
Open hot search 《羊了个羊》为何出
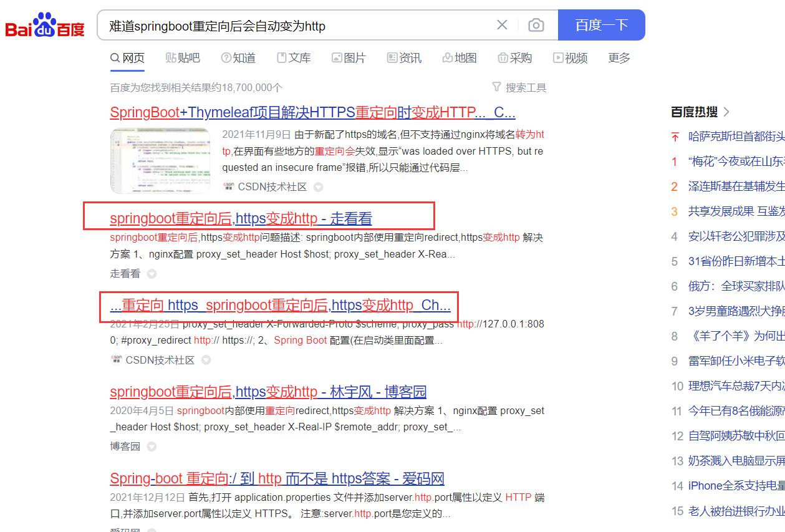click(x=736, y=336)
